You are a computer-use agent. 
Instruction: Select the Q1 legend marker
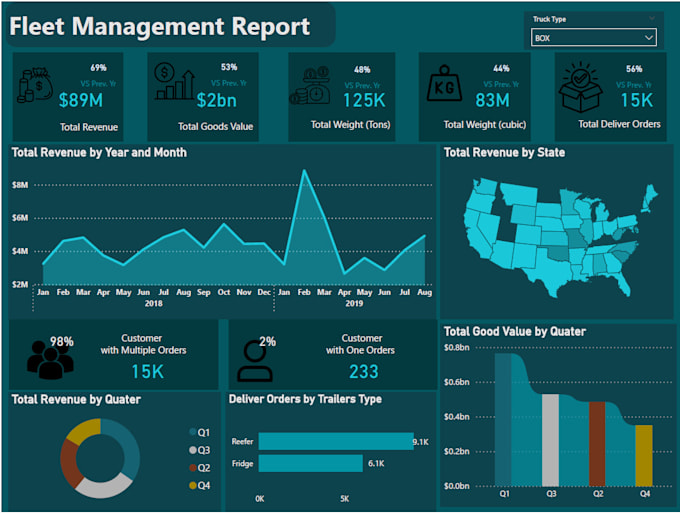point(193,432)
